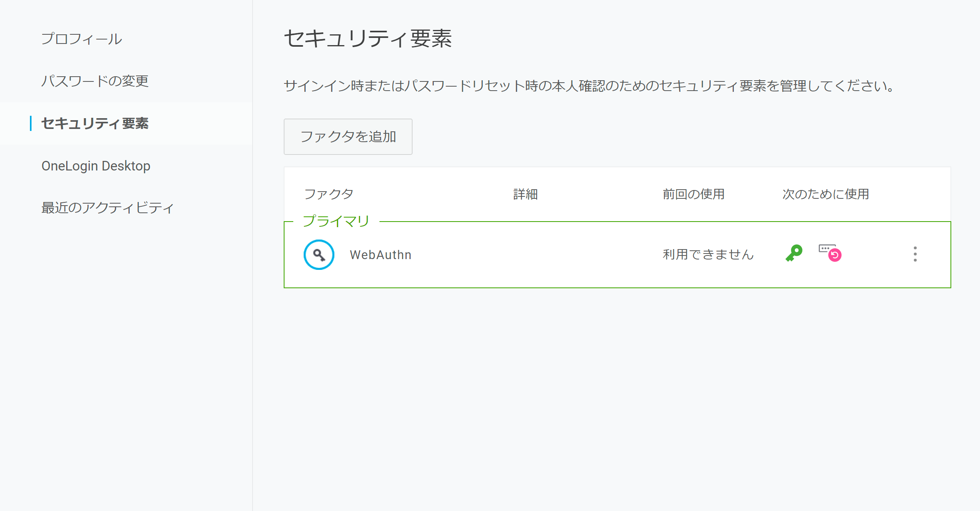Open the プロフィール sidebar item
Viewport: 980px width, 511px height.
click(82, 39)
